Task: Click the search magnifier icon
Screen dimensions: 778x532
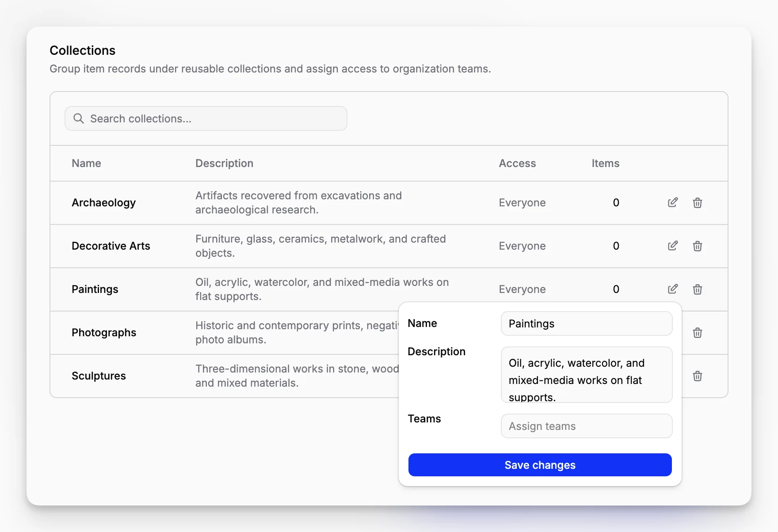Action: [x=79, y=118]
